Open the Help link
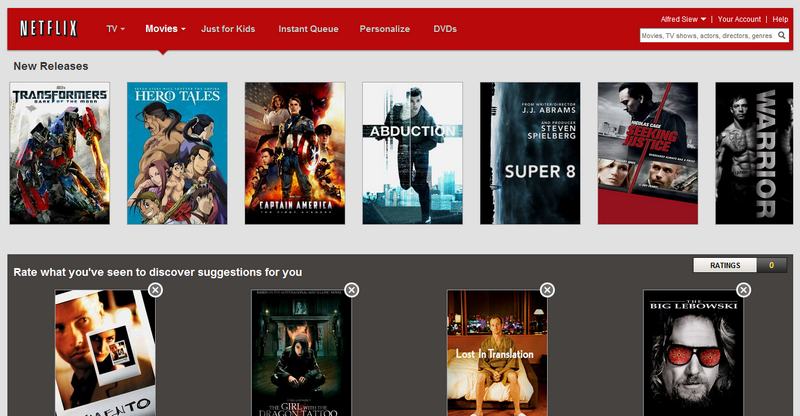800x416 pixels. click(x=780, y=19)
